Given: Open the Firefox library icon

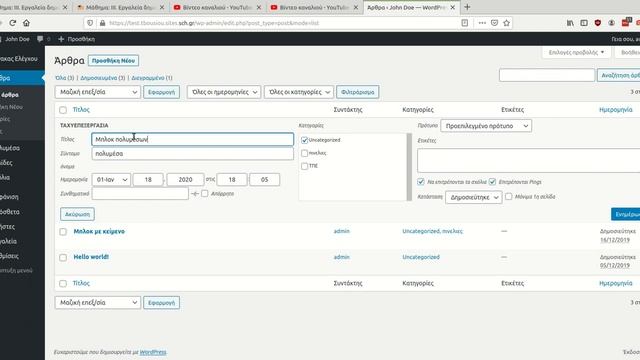Looking at the screenshot, I should tap(570, 23).
